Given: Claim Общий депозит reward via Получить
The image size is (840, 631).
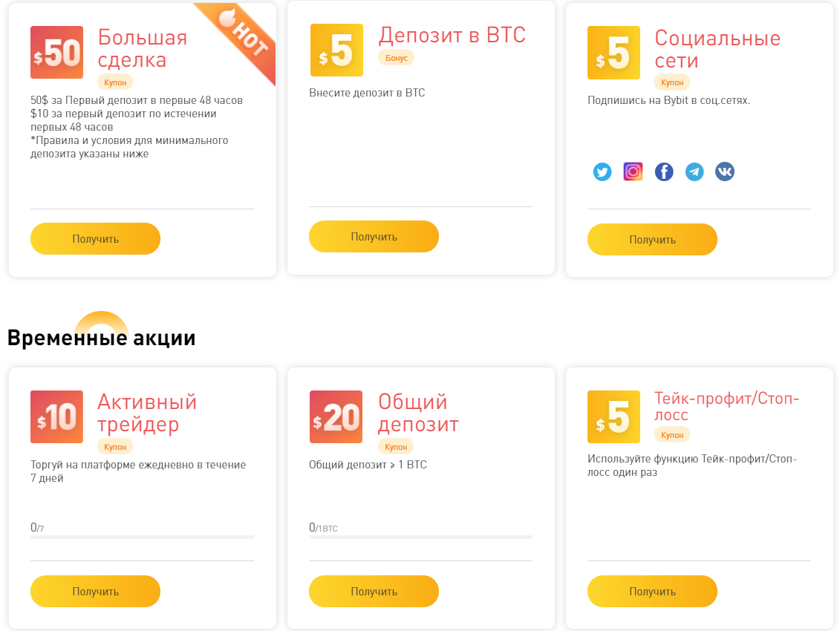Looking at the screenshot, I should tap(374, 592).
